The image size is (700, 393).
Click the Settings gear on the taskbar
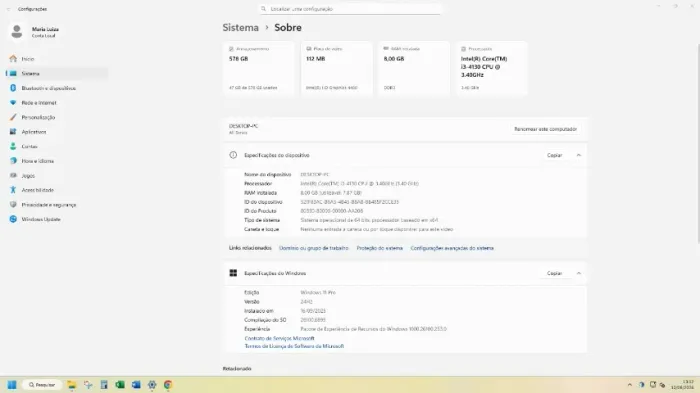pos(152,385)
